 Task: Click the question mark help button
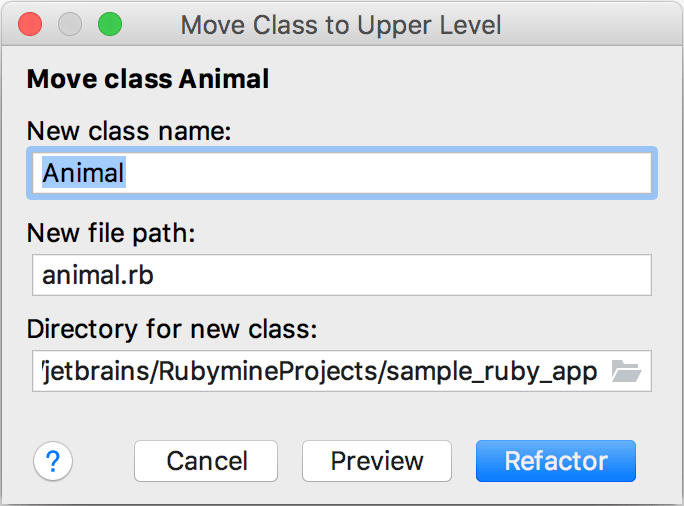coord(54,461)
